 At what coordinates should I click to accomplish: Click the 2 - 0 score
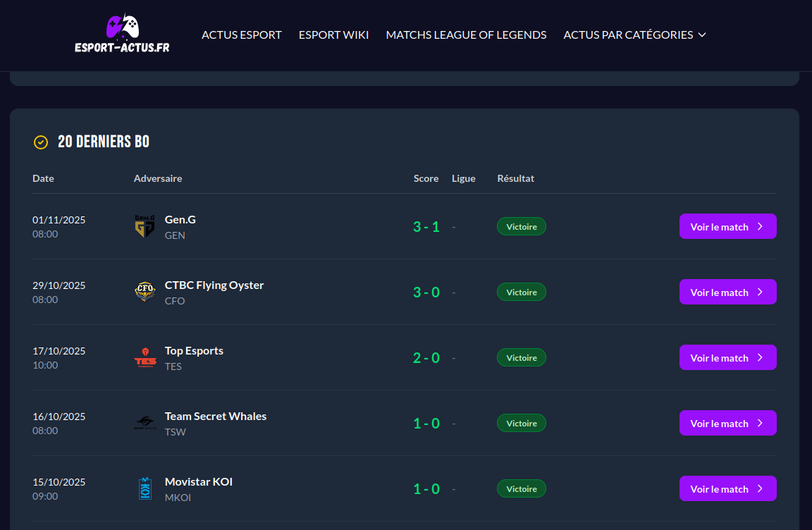426,357
